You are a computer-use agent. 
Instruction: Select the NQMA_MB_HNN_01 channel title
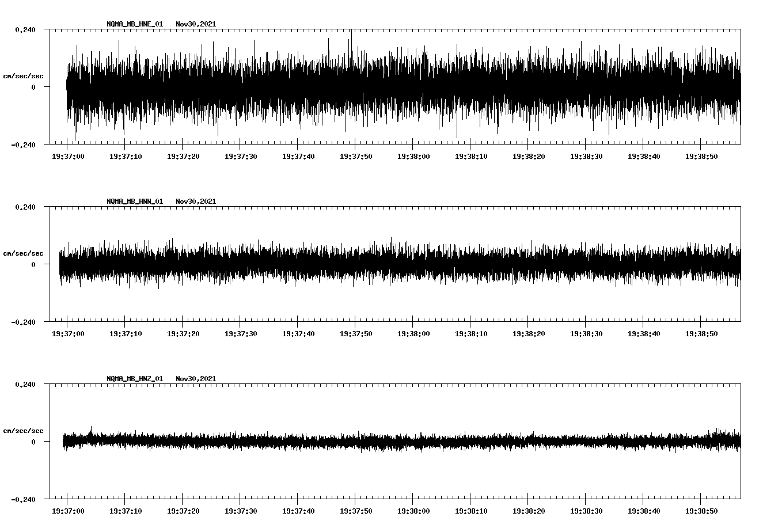(x=135, y=202)
